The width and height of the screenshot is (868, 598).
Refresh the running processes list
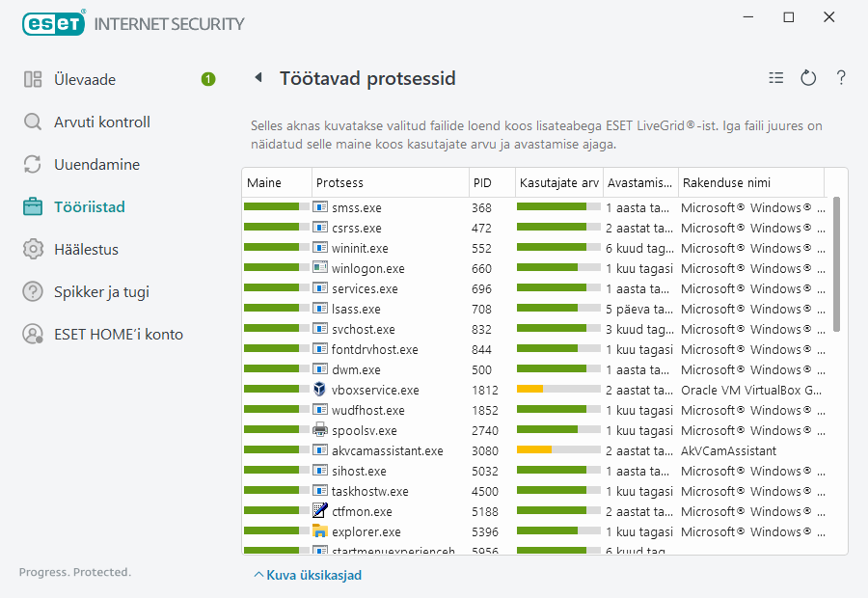pos(808,78)
